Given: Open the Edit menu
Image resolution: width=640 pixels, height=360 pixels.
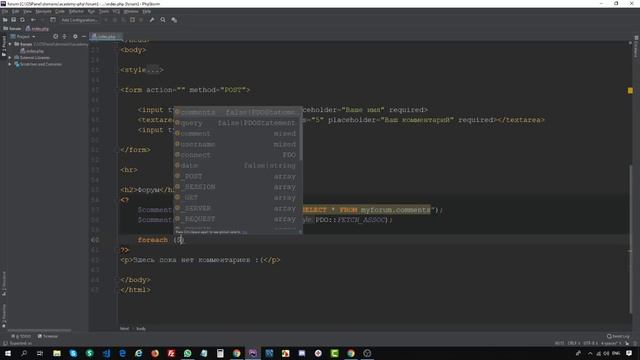Looking at the screenshot, I should (16, 11).
